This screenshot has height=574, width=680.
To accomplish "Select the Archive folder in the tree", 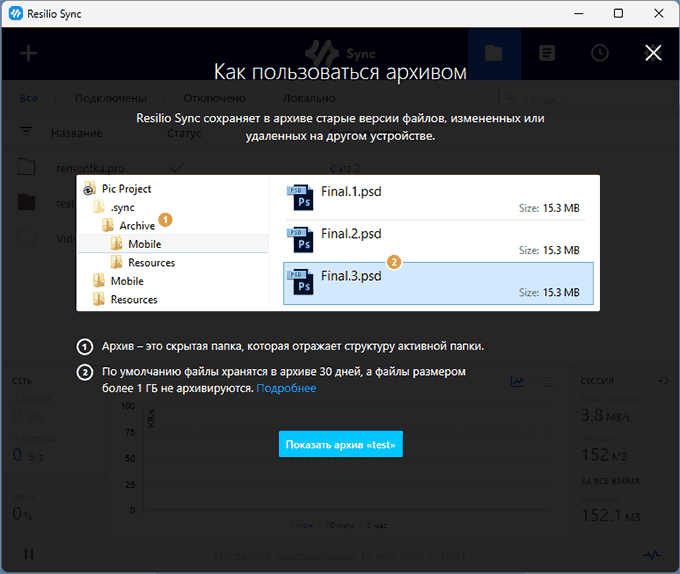I will pos(136,226).
